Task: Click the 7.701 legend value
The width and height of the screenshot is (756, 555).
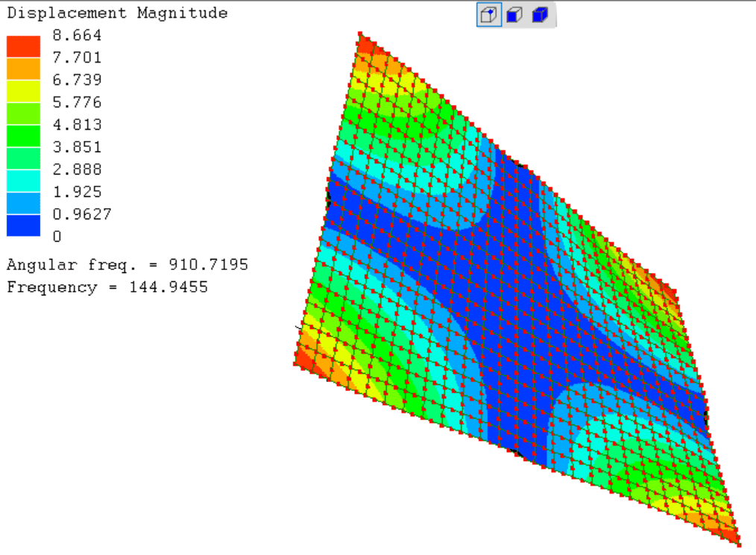Action: click(77, 57)
